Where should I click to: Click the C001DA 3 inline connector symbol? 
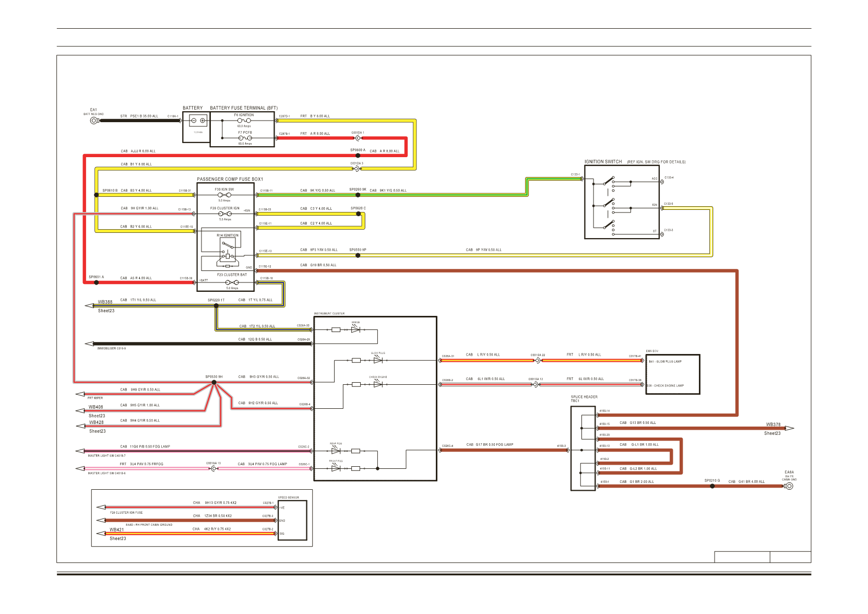click(x=356, y=169)
